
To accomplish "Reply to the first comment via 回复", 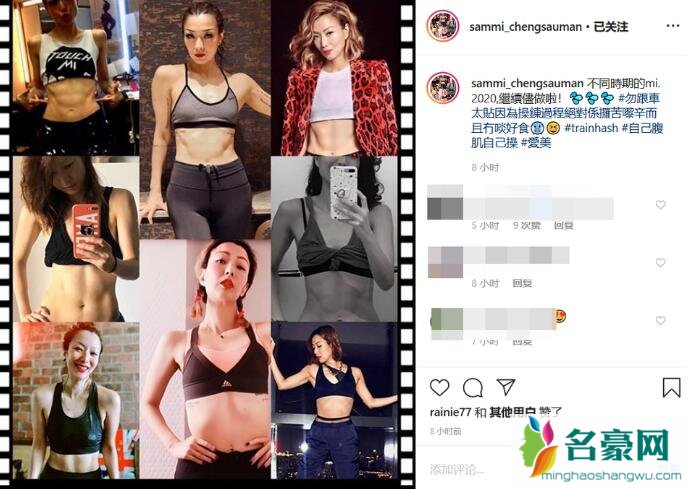I will (x=563, y=225).
